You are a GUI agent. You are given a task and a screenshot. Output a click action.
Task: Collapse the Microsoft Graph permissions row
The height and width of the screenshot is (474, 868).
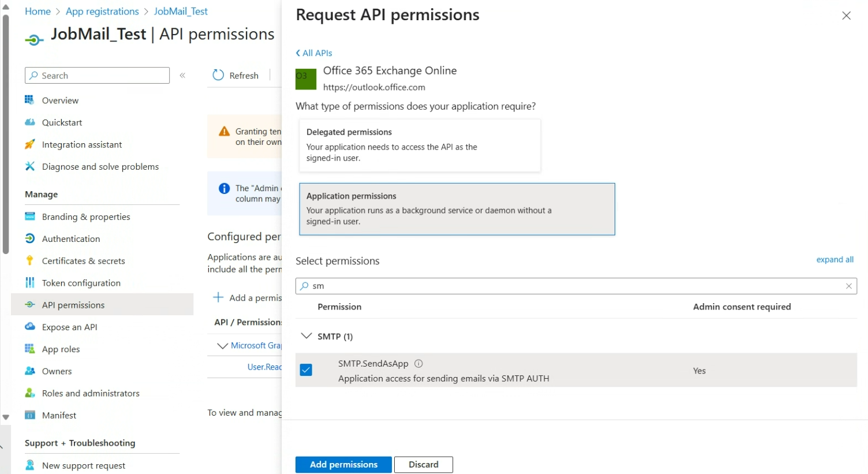click(x=222, y=346)
